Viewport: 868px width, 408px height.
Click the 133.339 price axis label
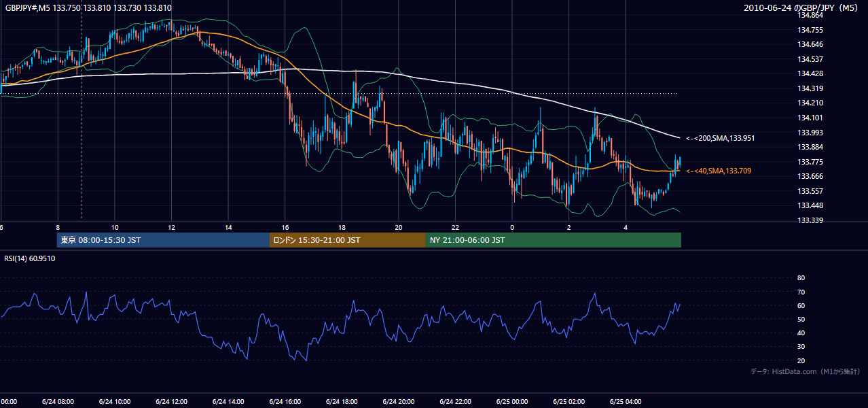(x=811, y=220)
